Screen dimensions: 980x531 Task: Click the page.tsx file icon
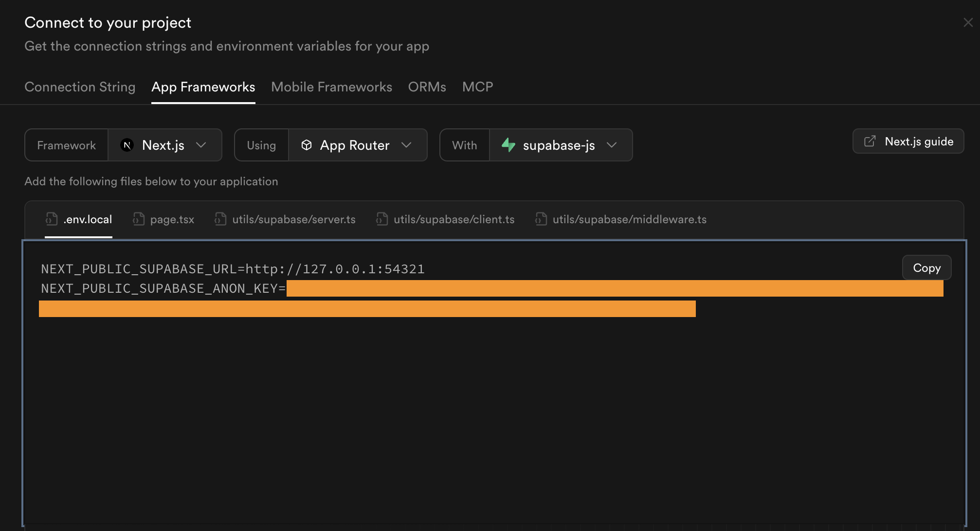pos(139,219)
